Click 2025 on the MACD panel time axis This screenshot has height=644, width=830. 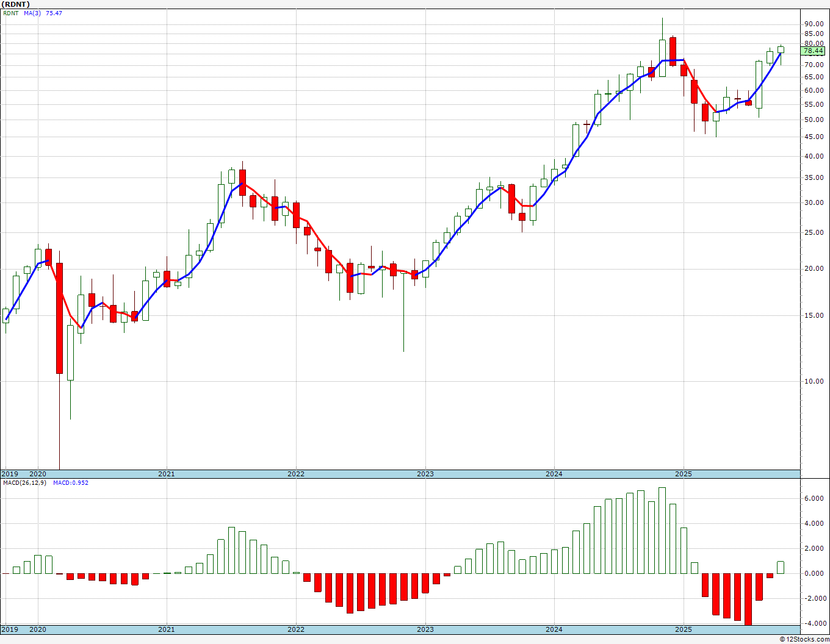pos(684,629)
